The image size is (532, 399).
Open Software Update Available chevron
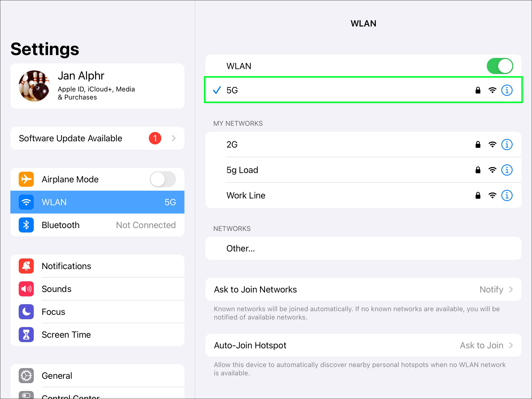[x=174, y=138]
